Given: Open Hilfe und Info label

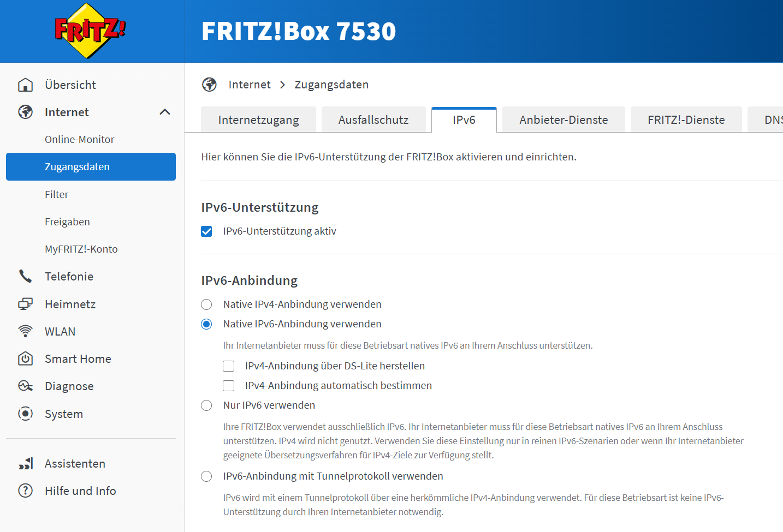Looking at the screenshot, I should coord(80,491).
